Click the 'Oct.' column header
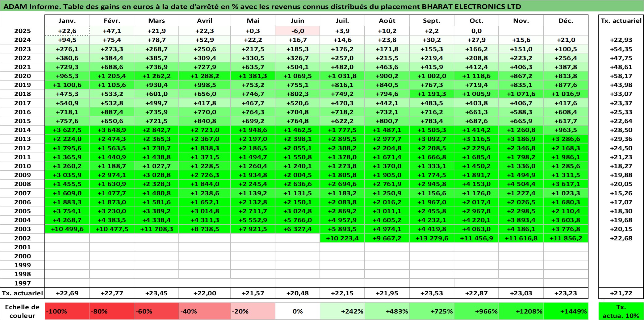 point(477,21)
